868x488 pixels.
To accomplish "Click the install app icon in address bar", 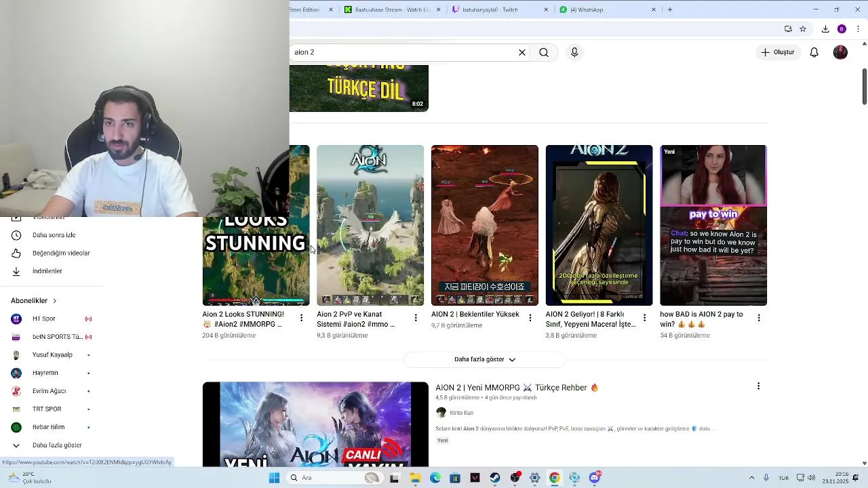I will coord(788,28).
